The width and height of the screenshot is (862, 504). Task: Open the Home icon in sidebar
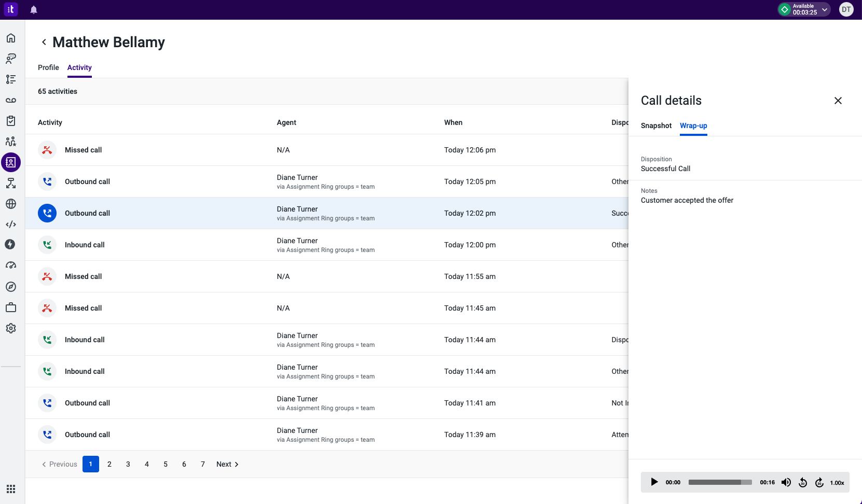pyautogui.click(x=11, y=37)
